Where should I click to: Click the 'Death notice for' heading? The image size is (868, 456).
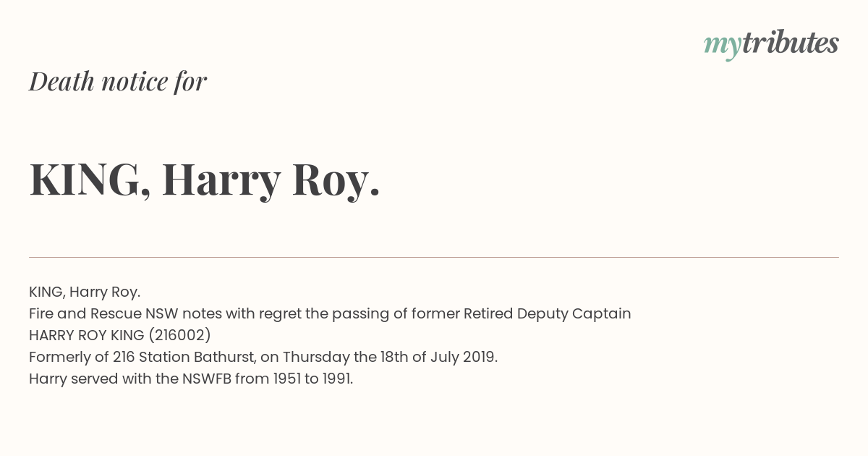118,81
